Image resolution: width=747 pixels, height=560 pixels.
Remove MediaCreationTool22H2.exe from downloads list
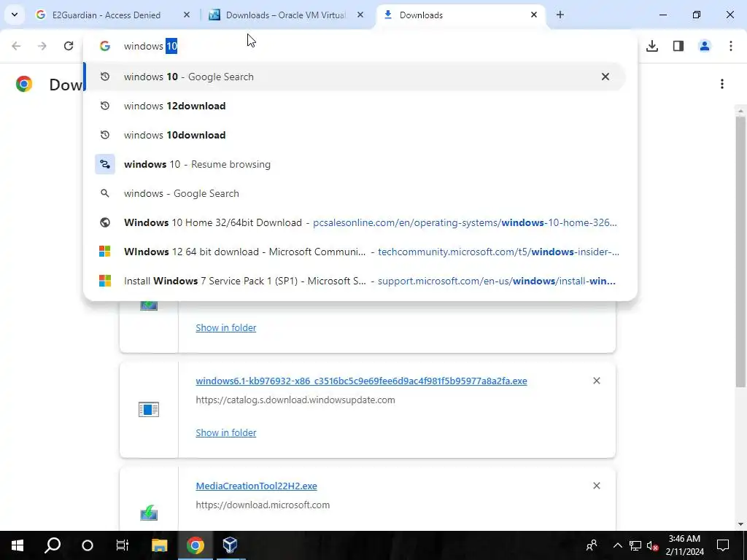pos(597,486)
